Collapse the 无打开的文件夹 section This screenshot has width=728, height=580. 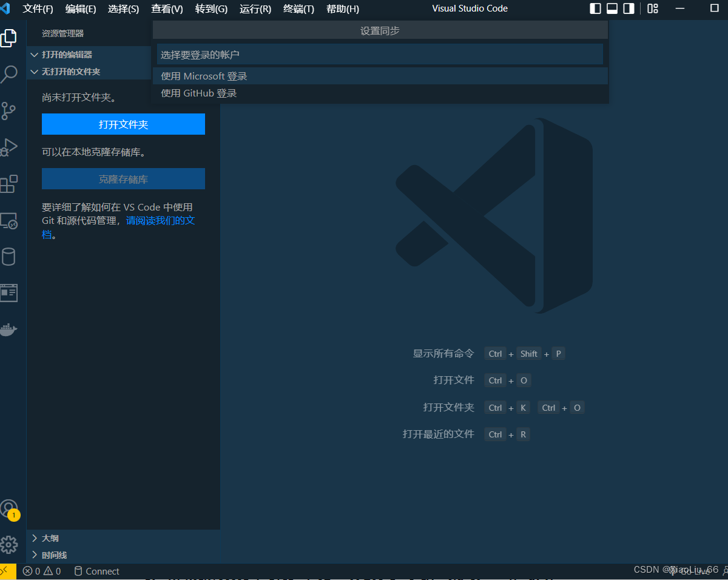point(89,72)
